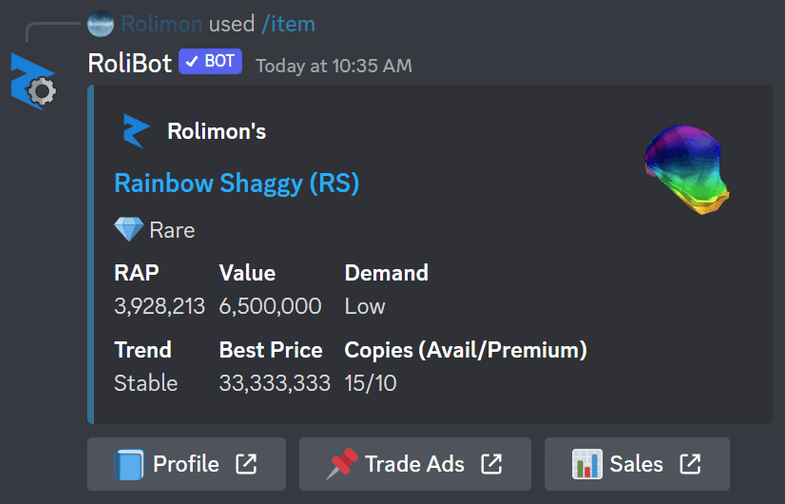Click the bar chart Sales icon
The height and width of the screenshot is (504, 785).
pos(587,464)
